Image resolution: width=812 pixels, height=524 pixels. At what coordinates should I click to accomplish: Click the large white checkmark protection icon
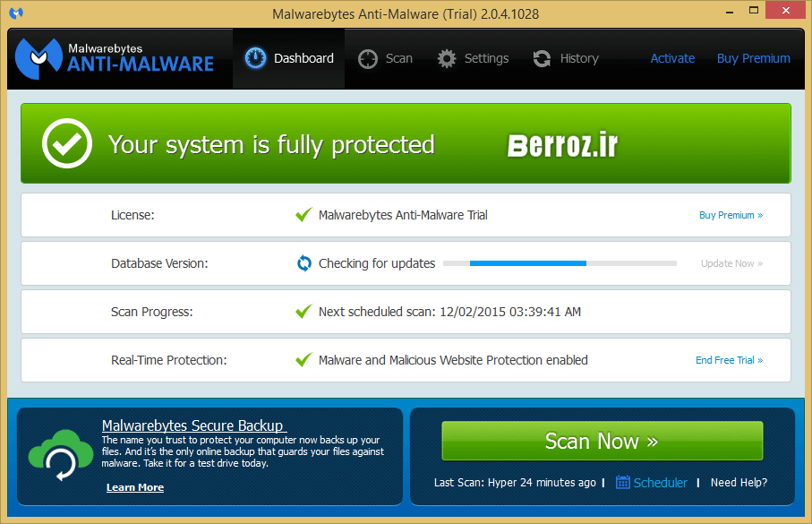pyautogui.click(x=67, y=143)
